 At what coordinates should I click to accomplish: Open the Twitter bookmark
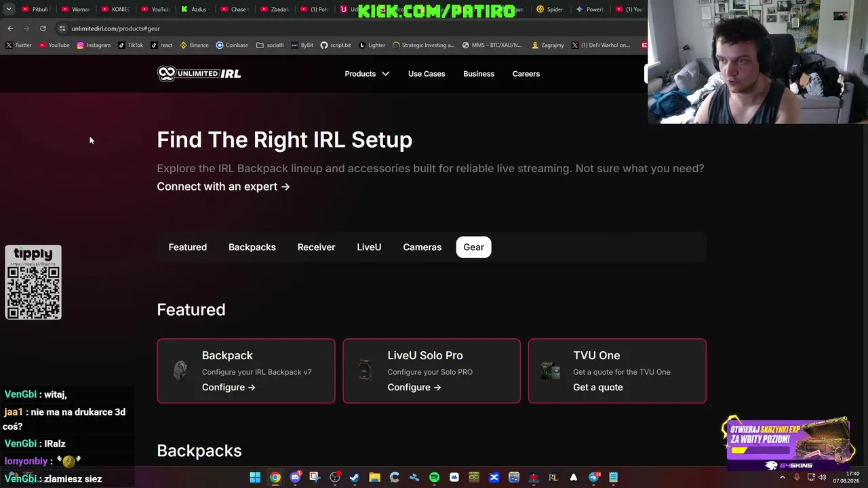click(18, 45)
